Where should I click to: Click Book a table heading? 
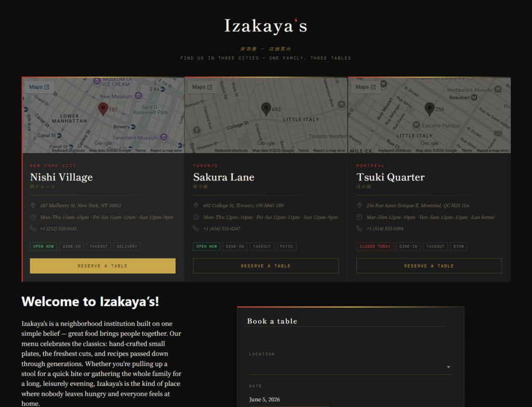coord(272,321)
